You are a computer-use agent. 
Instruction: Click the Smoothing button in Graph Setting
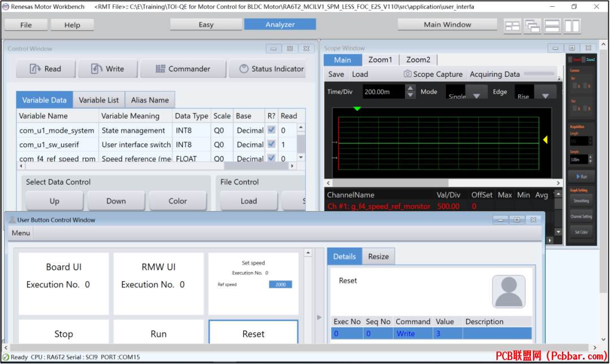coord(581,201)
